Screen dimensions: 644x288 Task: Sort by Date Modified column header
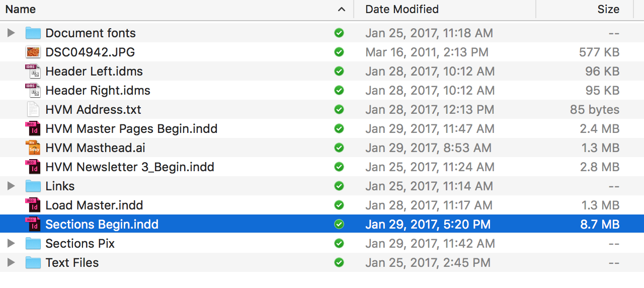click(401, 9)
